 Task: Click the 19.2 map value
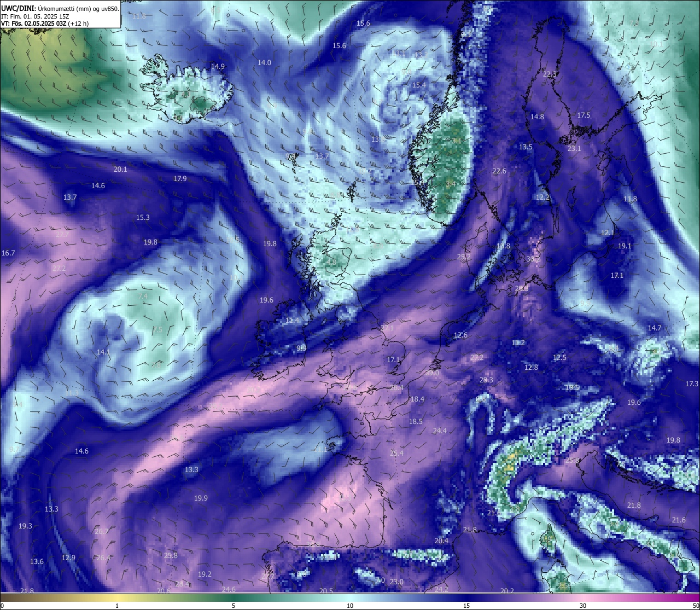[x=205, y=574]
